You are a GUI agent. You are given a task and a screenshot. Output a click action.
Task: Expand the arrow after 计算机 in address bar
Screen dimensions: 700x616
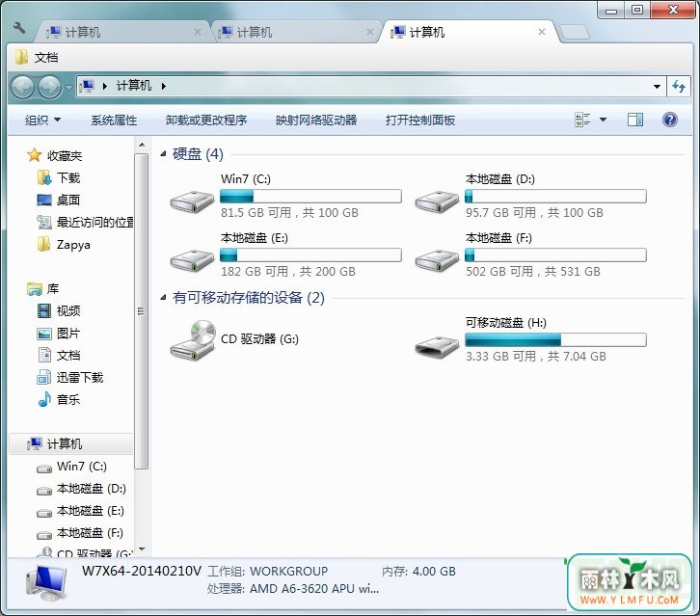pos(163,86)
